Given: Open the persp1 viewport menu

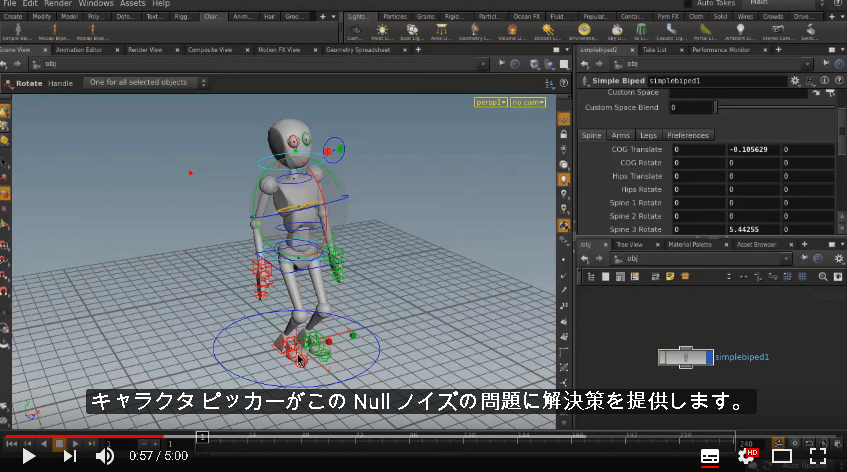Looking at the screenshot, I should [490, 102].
